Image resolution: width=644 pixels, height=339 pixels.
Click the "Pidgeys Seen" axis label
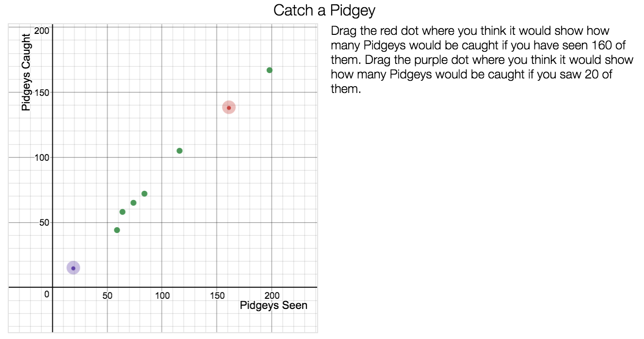point(274,306)
